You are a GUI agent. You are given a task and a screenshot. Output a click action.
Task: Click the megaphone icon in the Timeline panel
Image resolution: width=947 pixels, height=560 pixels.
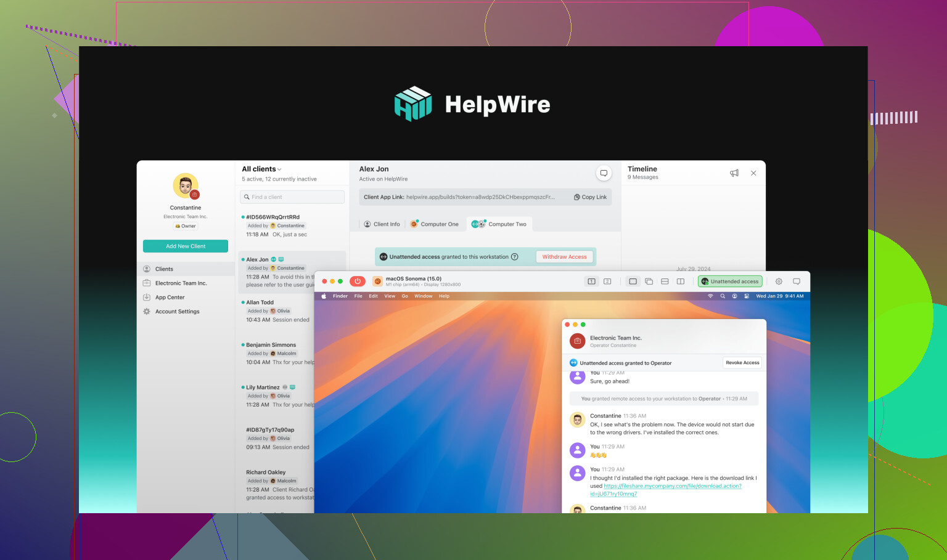pyautogui.click(x=734, y=173)
